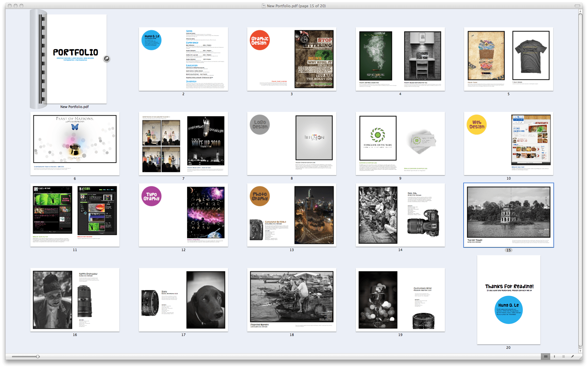Select page 13 Photography thumbnail
Image resolution: width=588 pixels, height=368 pixels.
point(291,215)
